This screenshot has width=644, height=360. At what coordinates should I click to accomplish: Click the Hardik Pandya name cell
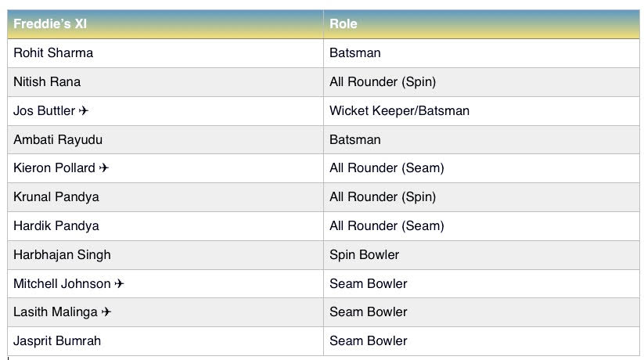(x=166, y=226)
